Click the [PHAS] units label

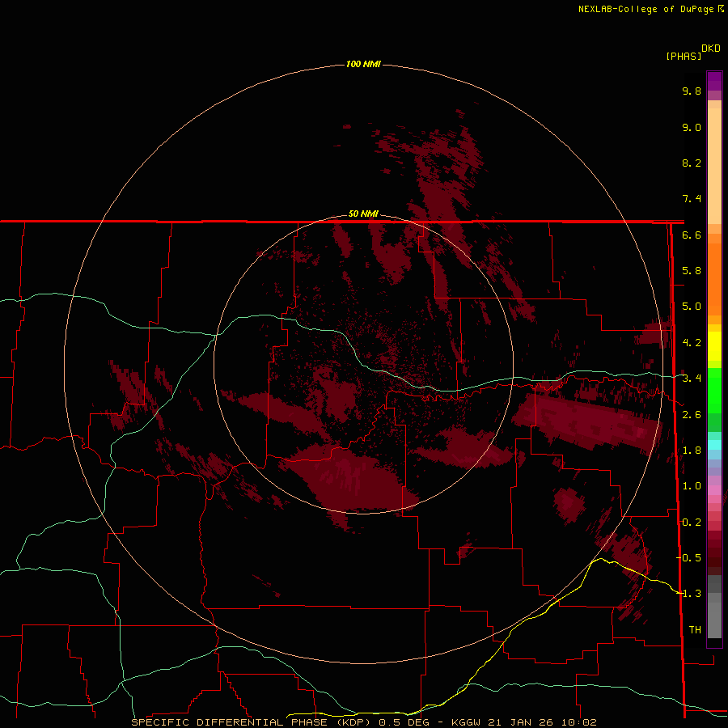pos(684,56)
